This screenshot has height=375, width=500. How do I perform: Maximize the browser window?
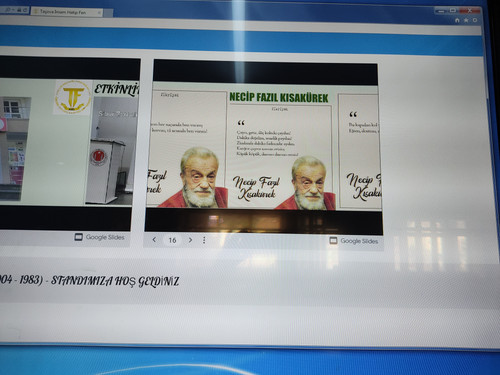[453, 11]
